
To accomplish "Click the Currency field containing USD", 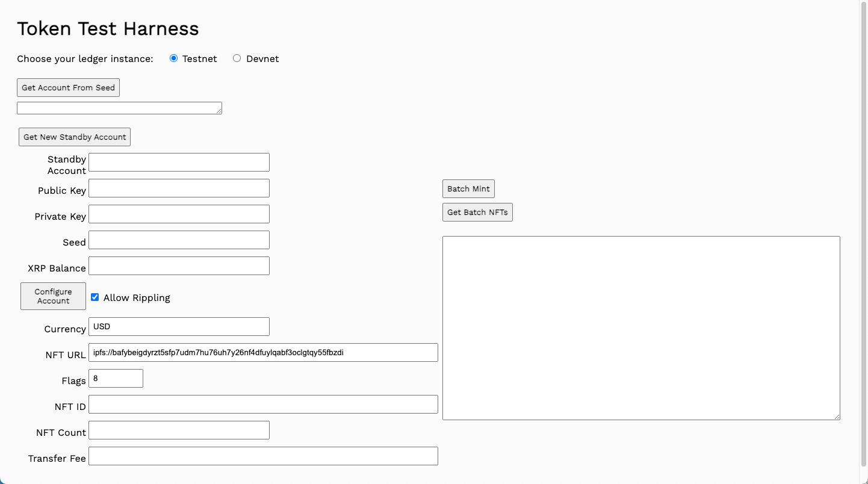I will pos(179,327).
